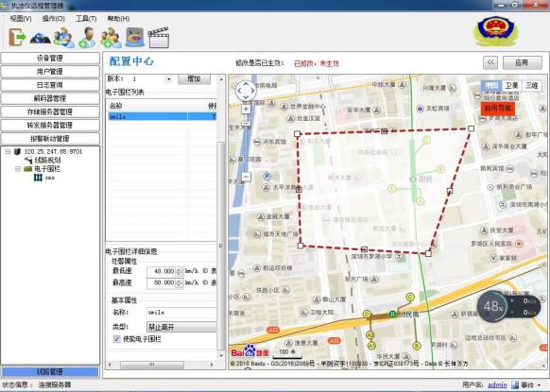This screenshot has width=550, height=392.
Task: Open the 报警联动管理 section
Action: pyautogui.click(x=50, y=139)
